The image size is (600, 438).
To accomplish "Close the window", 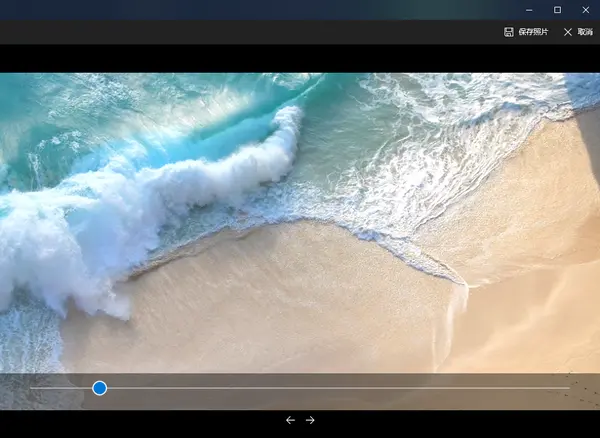I will (x=586, y=10).
